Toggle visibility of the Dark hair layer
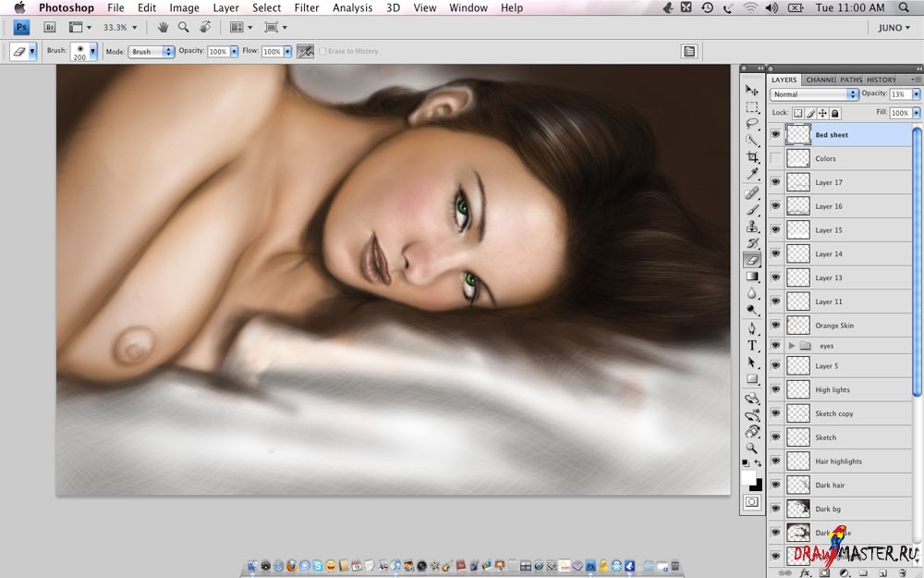 (775, 485)
